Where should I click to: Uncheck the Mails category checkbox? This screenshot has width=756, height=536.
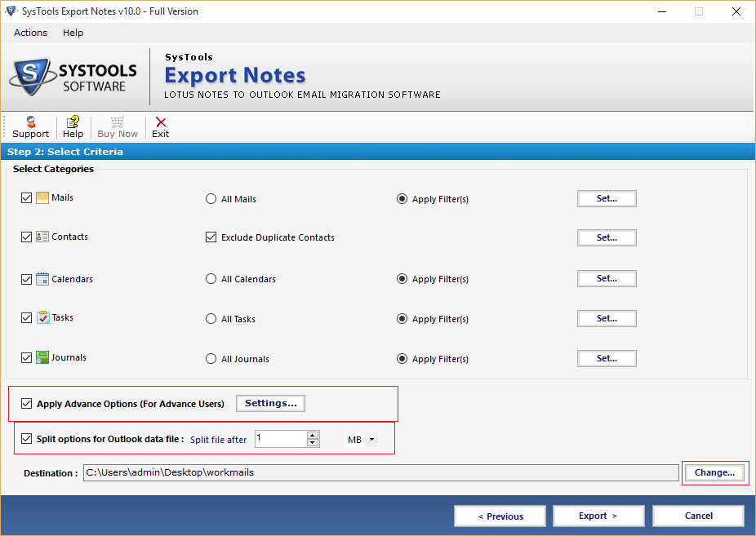tap(26, 198)
